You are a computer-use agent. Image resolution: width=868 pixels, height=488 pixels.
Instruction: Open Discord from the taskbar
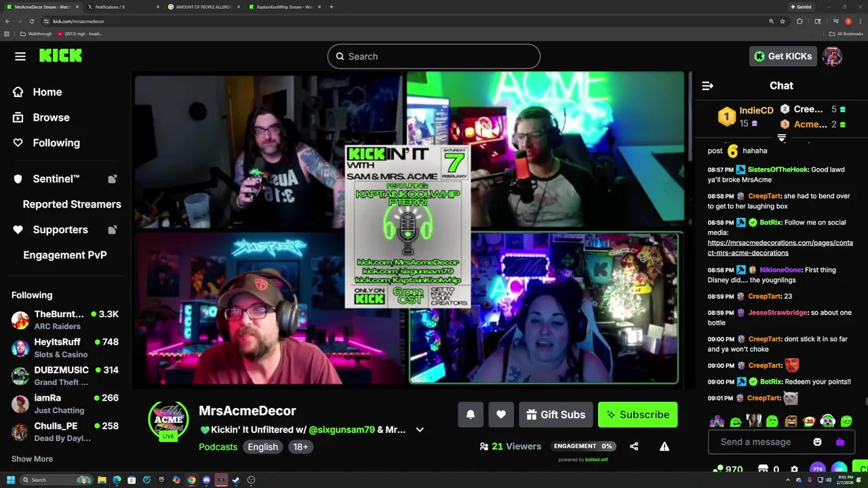(x=206, y=480)
